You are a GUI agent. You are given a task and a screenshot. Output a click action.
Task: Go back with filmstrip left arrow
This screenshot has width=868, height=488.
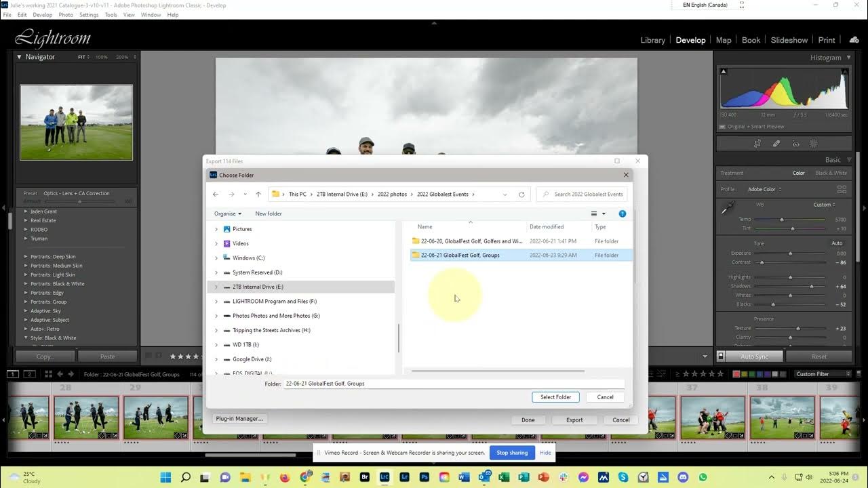(60, 374)
